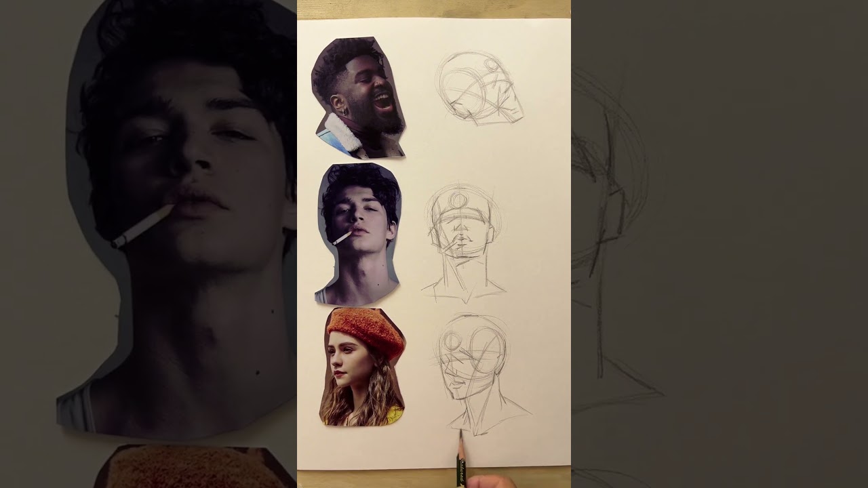Click the woman in orange beret photo
Screen dimensions: 868x488
363,367
